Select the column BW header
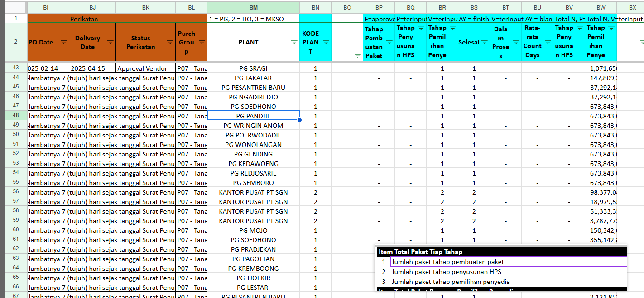Image resolution: width=644 pixels, height=298 pixels. click(601, 8)
